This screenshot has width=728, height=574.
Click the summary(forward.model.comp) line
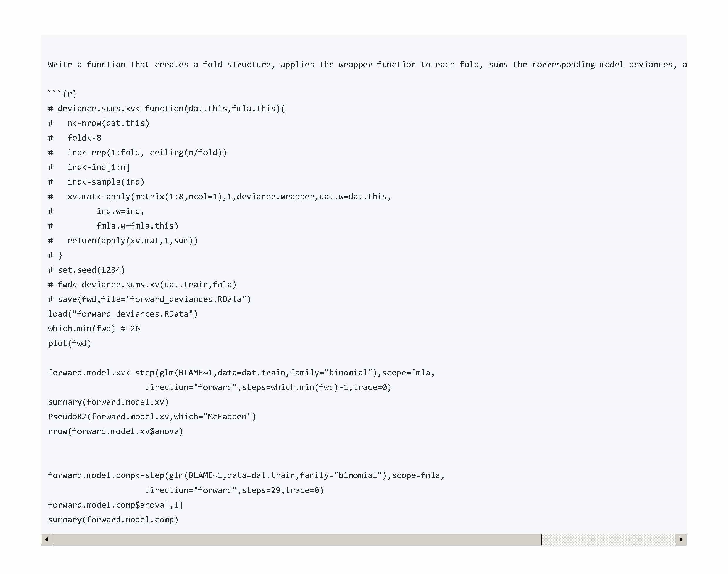pos(113,519)
